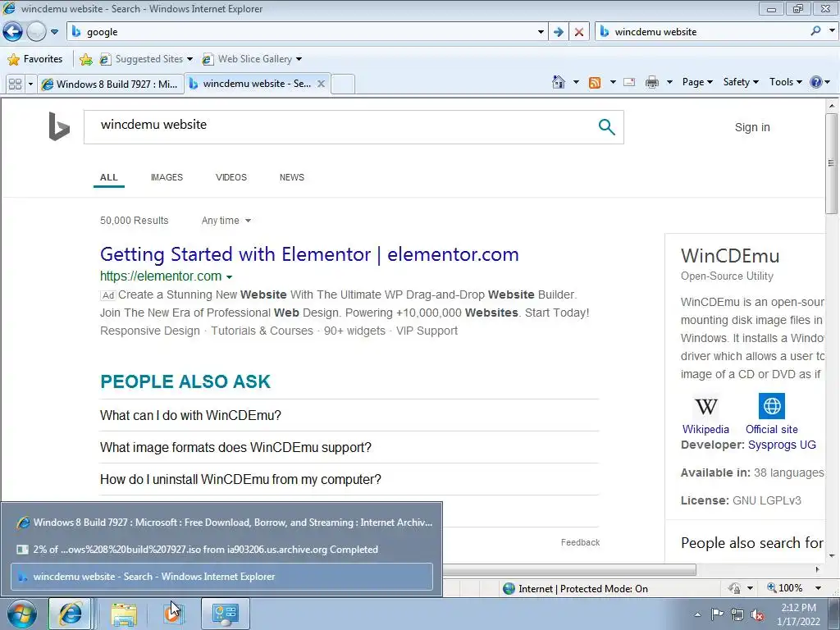Click the magnifier in the browser search box
Viewport: 840px width, 630px height.
[x=815, y=31]
